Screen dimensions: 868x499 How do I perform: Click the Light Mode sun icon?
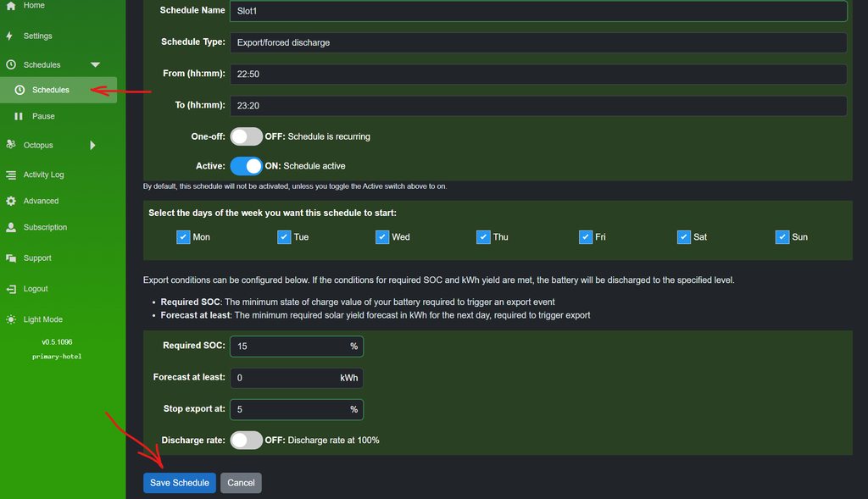10,319
